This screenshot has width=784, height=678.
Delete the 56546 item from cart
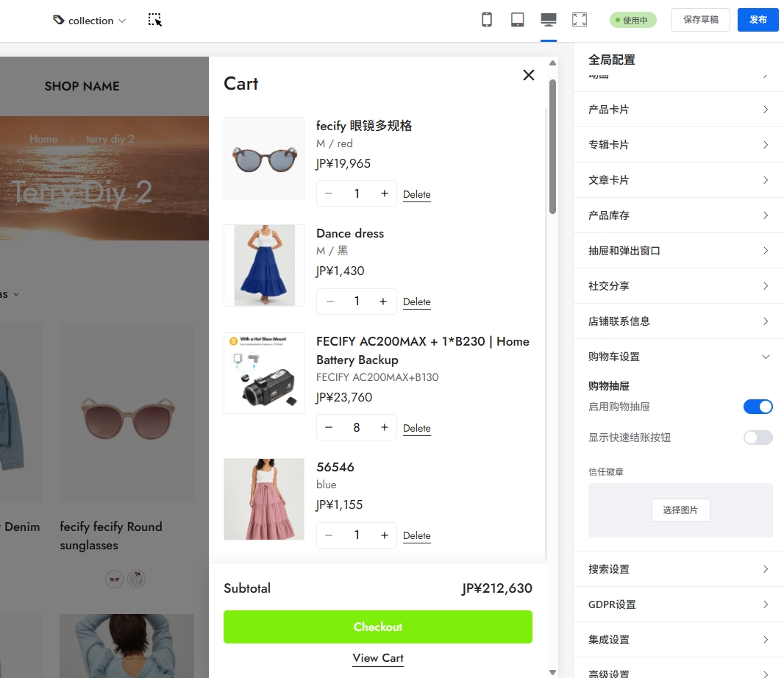pyautogui.click(x=416, y=535)
